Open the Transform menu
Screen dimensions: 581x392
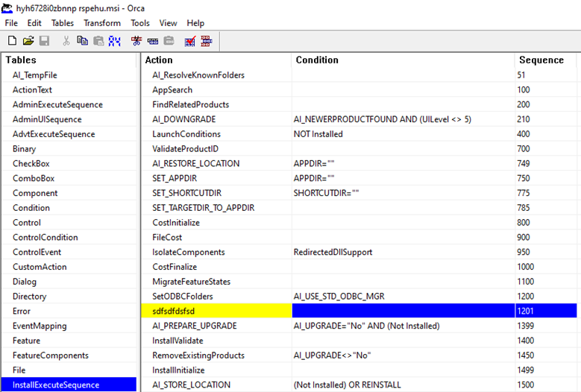click(102, 23)
